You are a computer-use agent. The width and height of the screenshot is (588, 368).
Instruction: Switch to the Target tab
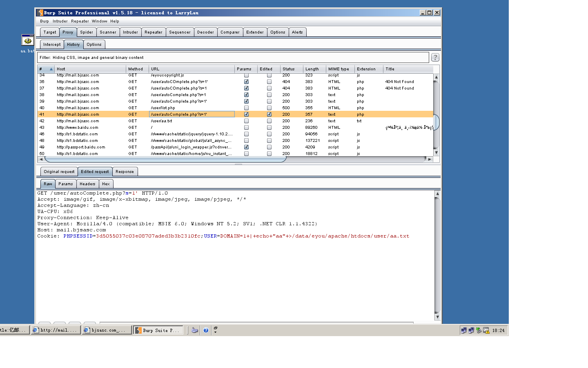point(50,32)
